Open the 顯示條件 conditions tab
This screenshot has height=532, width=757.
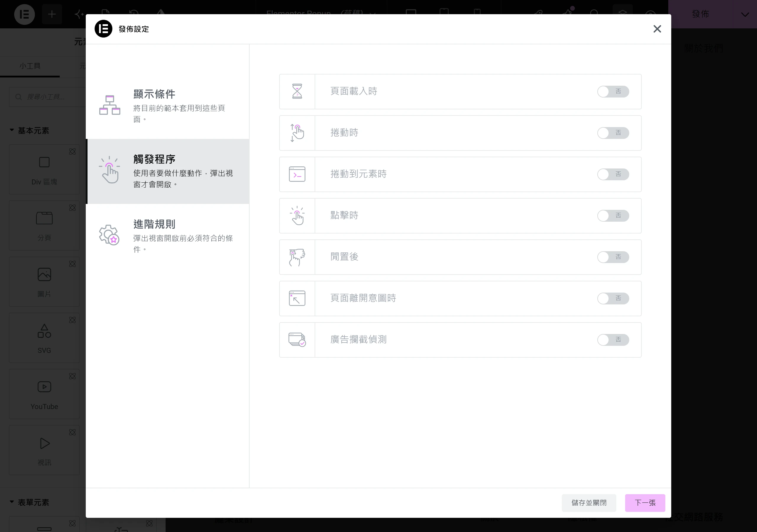tap(167, 106)
